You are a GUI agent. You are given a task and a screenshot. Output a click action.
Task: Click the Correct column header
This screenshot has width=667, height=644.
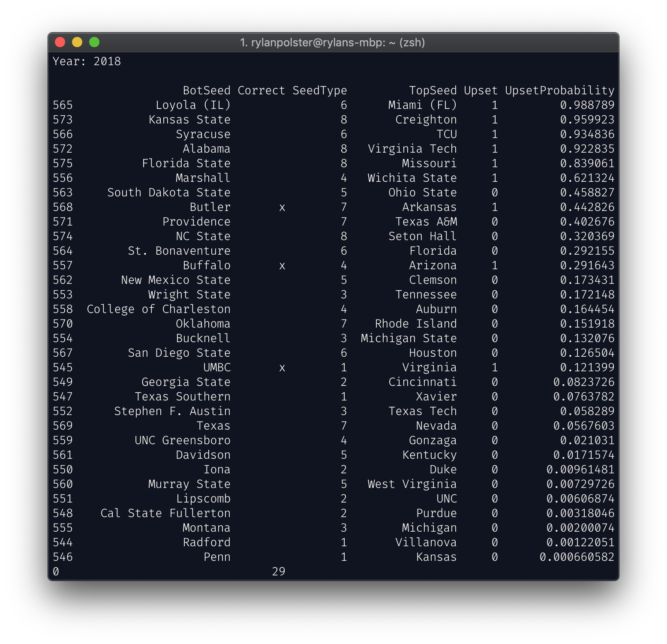261,90
